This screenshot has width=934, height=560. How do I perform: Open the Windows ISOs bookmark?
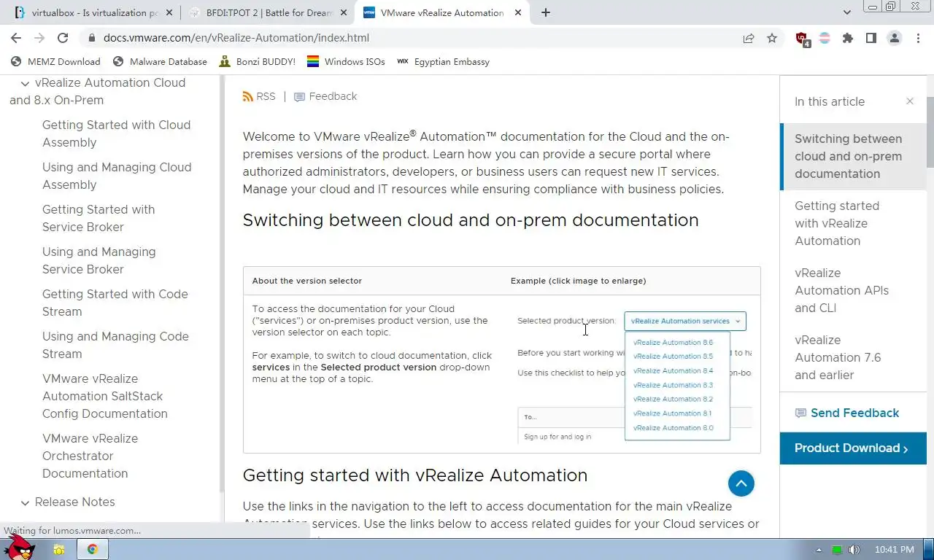tap(346, 62)
